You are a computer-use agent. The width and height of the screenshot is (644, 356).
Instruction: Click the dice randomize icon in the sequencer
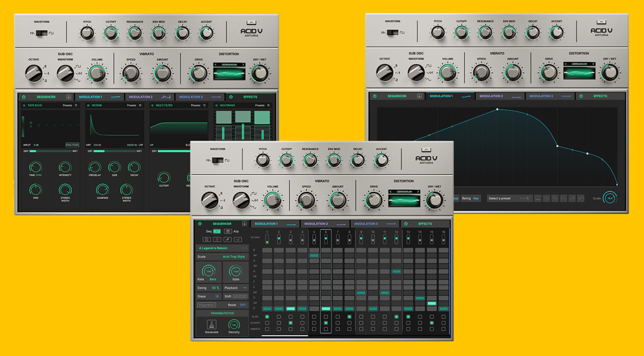coord(217,240)
